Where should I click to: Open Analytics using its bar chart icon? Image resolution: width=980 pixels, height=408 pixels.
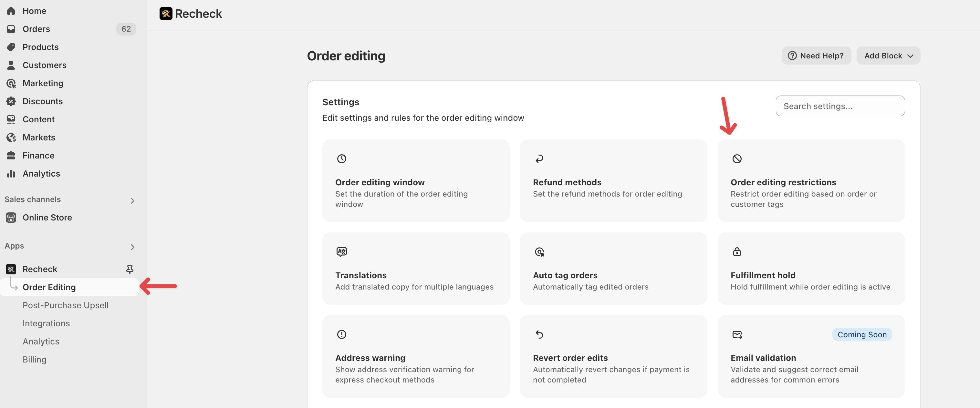(11, 173)
